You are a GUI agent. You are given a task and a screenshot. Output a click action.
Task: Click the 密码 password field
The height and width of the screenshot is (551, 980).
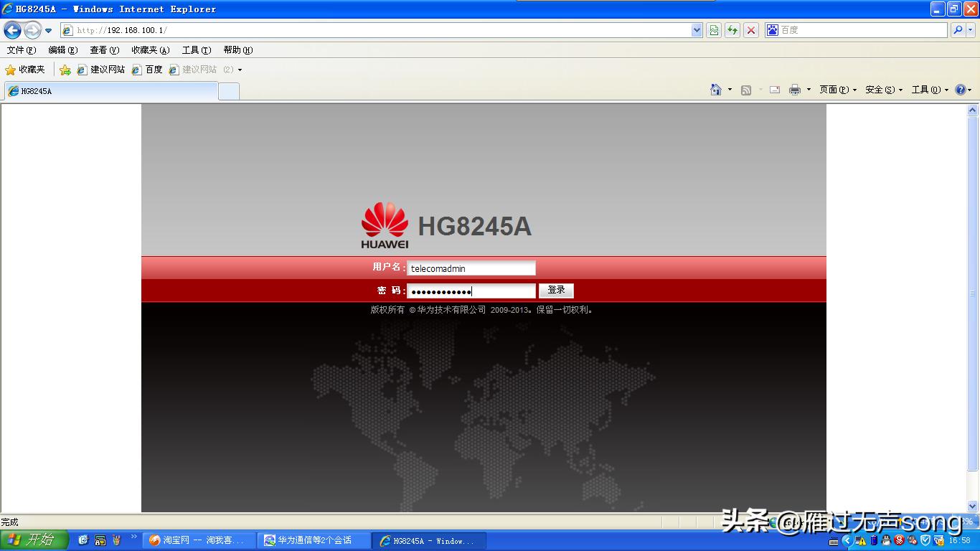coord(471,291)
